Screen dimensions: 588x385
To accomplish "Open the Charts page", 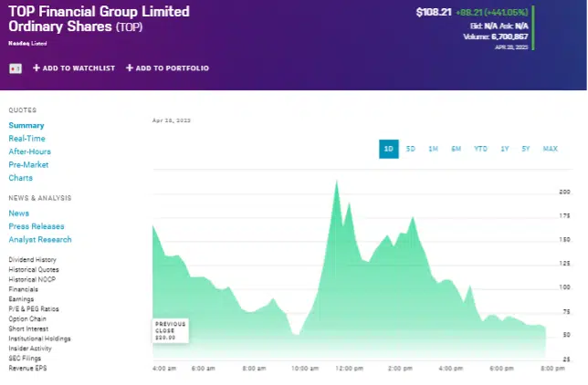I will pyautogui.click(x=21, y=178).
